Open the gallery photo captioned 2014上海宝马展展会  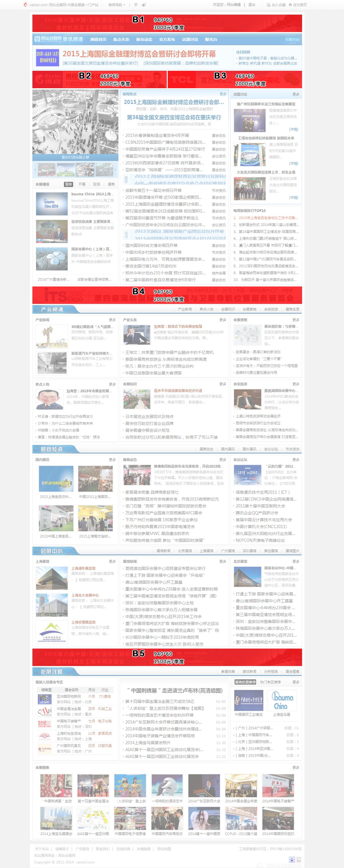tap(56, 818)
